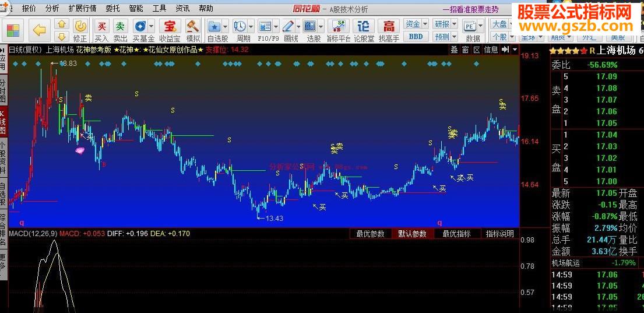Expand the 研报 dropdown arrow
Screen dimensions: 644x313
point(454,24)
